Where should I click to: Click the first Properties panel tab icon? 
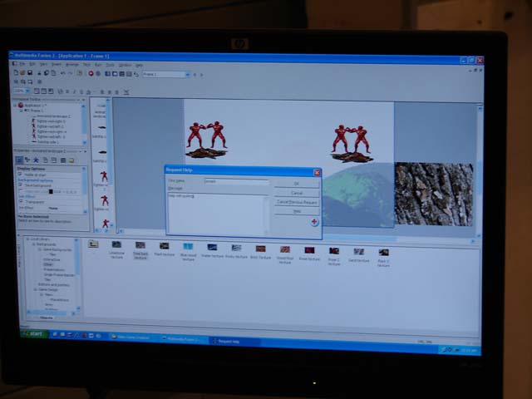tap(17, 160)
